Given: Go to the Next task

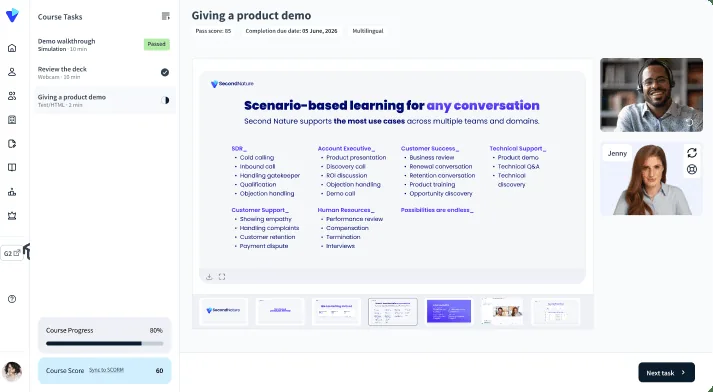Looking at the screenshot, I should coord(666,372).
